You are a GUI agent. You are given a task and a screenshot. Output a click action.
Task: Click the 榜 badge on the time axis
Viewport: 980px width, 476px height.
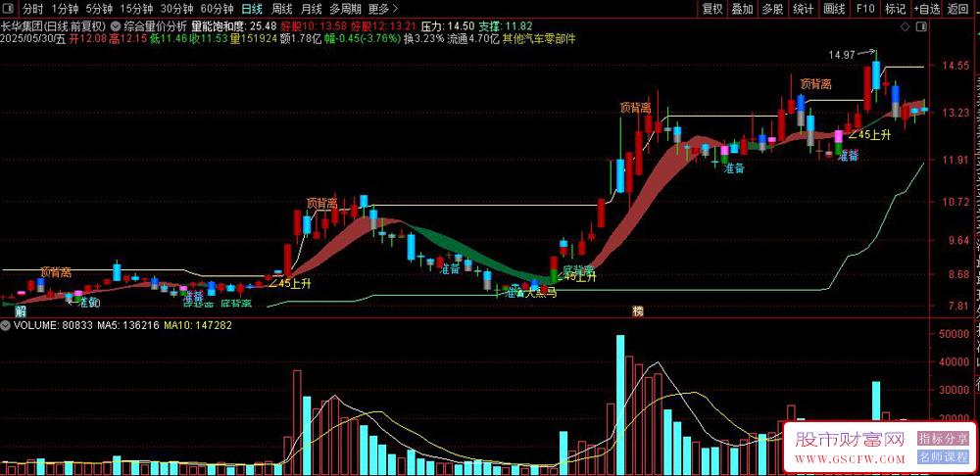(638, 311)
